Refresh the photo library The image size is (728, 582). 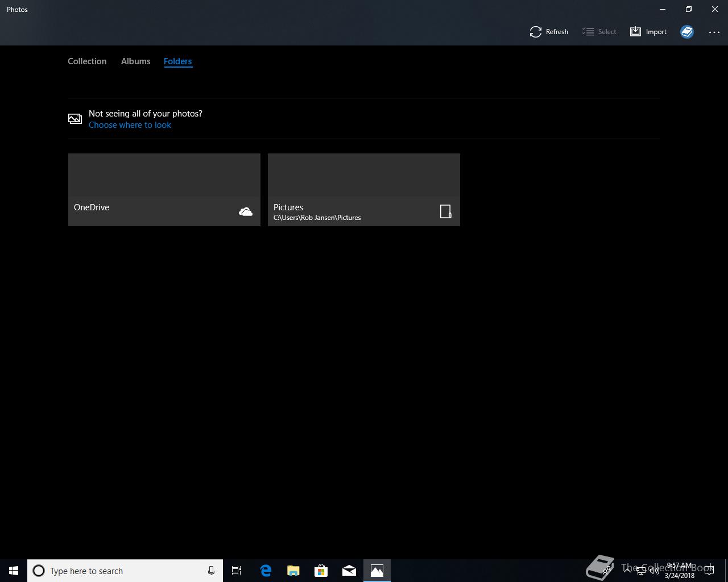pos(549,32)
